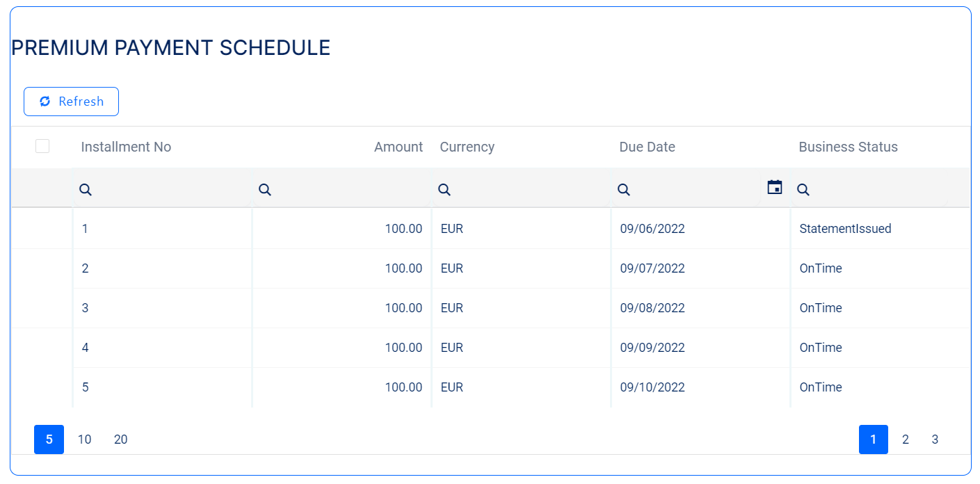Show 20 rows per page
The height and width of the screenshot is (484, 980).
pyautogui.click(x=121, y=439)
